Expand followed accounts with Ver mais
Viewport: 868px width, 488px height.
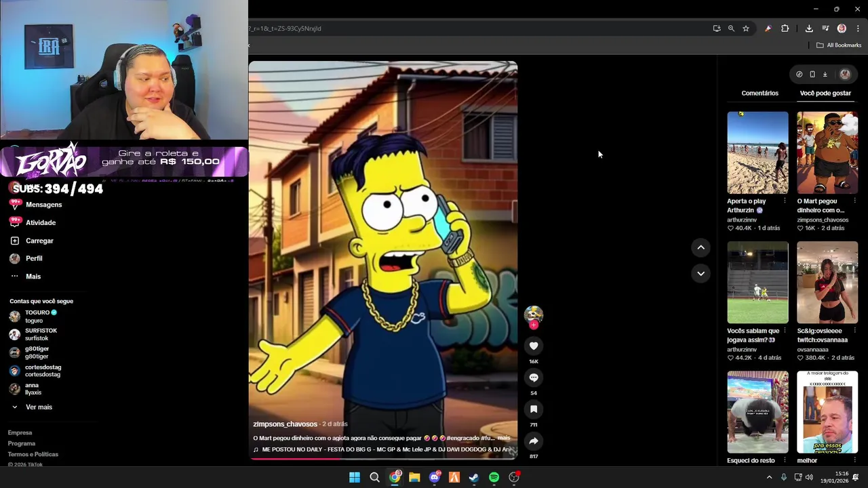click(x=39, y=407)
